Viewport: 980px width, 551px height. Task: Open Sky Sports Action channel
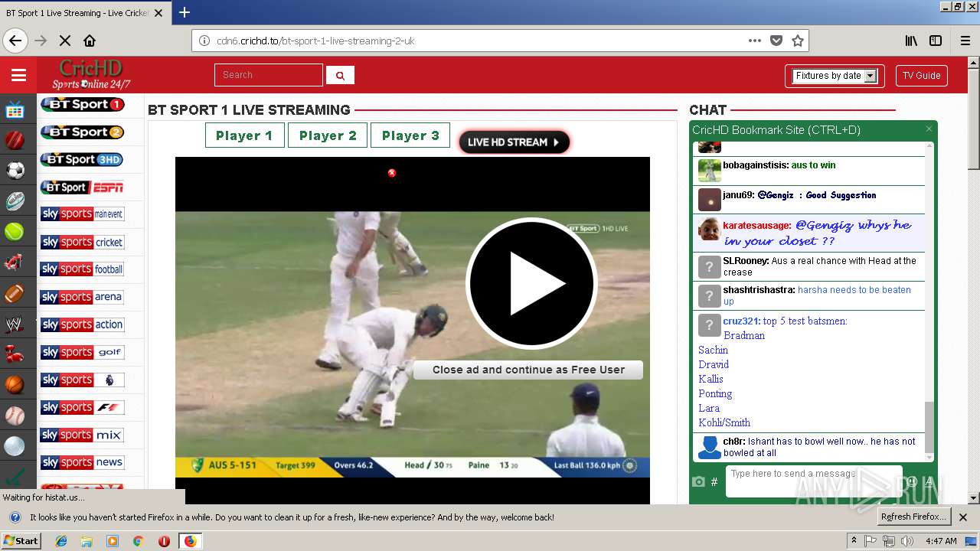click(82, 324)
